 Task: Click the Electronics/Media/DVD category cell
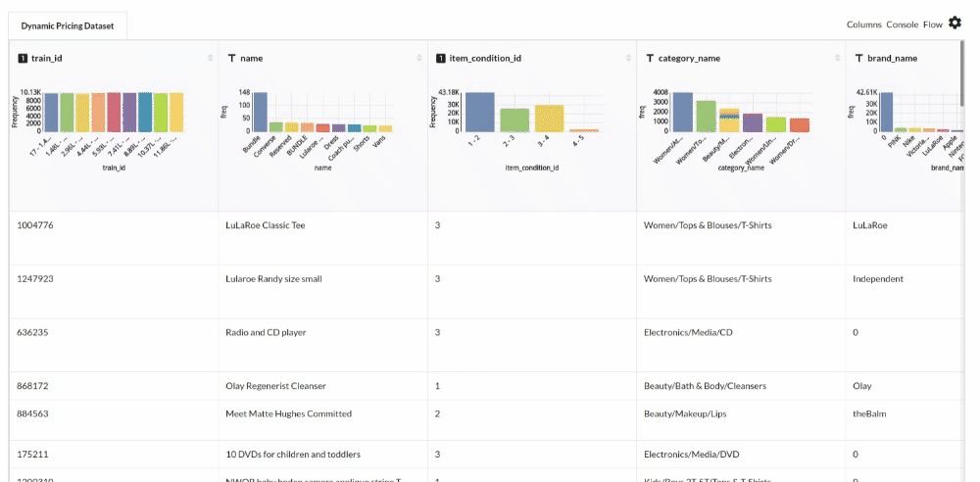click(x=741, y=455)
